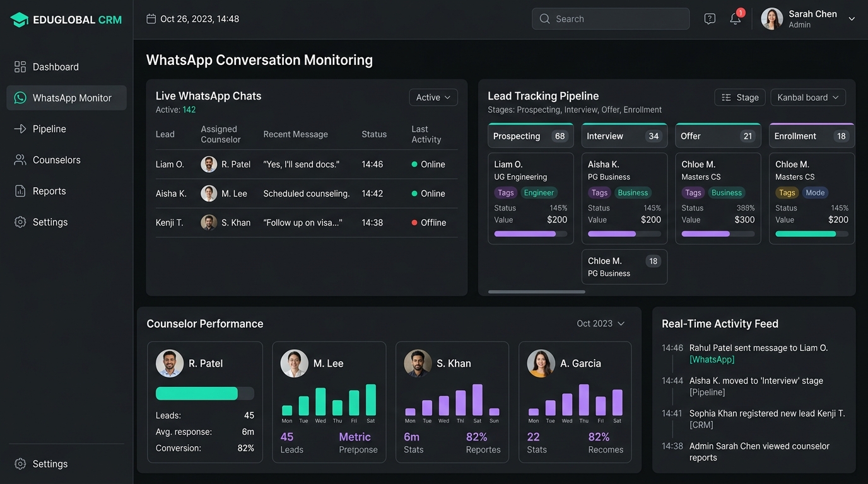
Task: Open the help question mark icon
Action: coord(710,19)
